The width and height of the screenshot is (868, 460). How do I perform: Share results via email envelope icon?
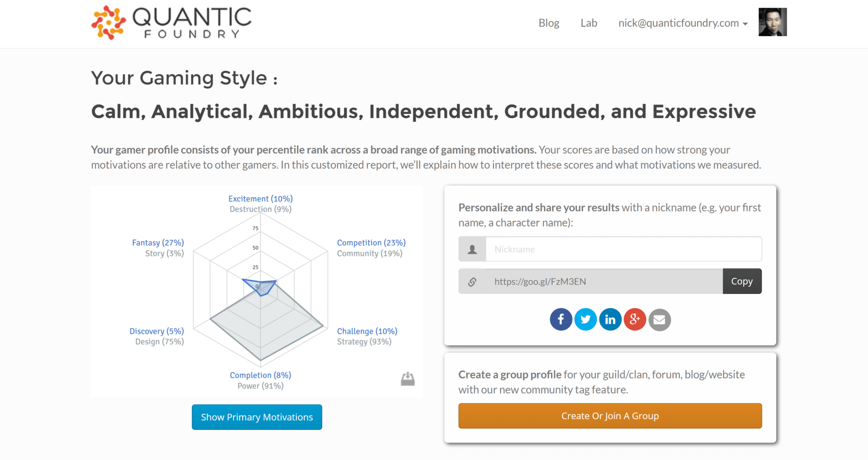click(x=659, y=320)
